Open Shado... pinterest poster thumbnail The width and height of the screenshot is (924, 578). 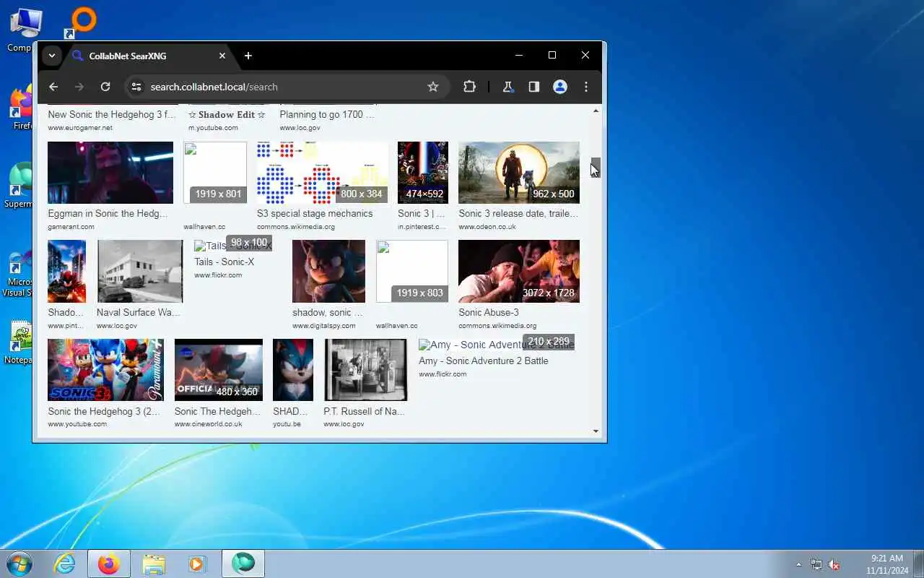66,271
